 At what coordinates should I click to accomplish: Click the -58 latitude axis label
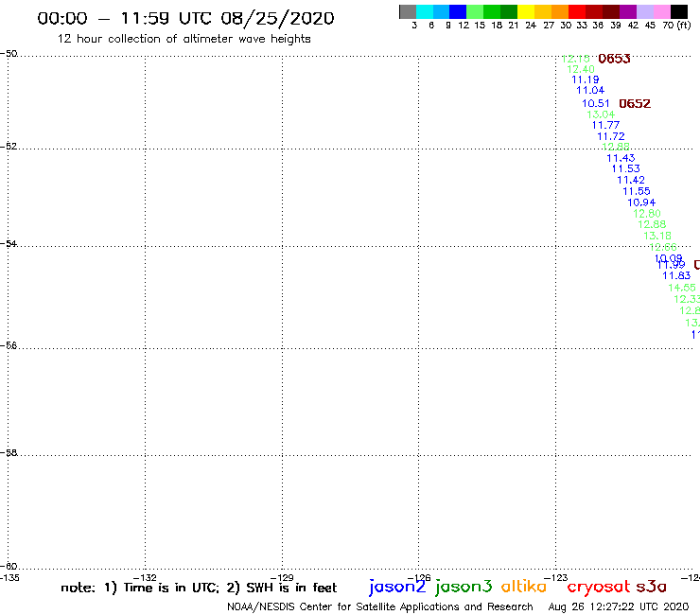(x=9, y=452)
